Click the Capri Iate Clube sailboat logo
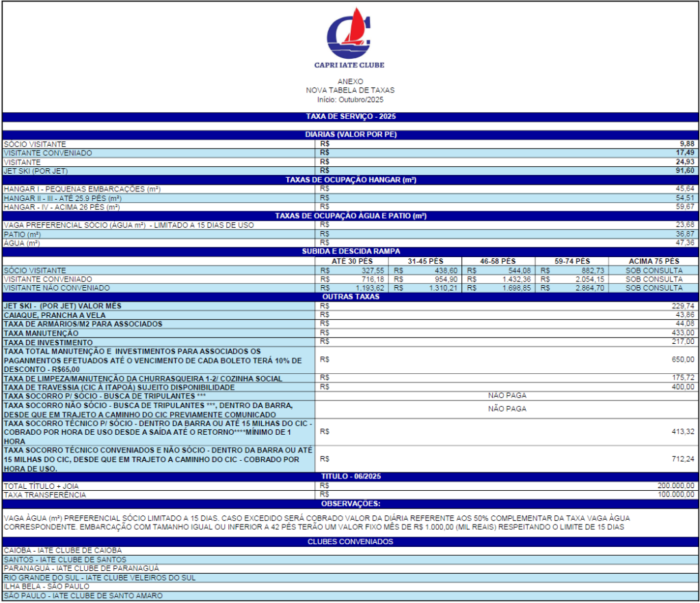The image size is (700, 603). click(349, 33)
